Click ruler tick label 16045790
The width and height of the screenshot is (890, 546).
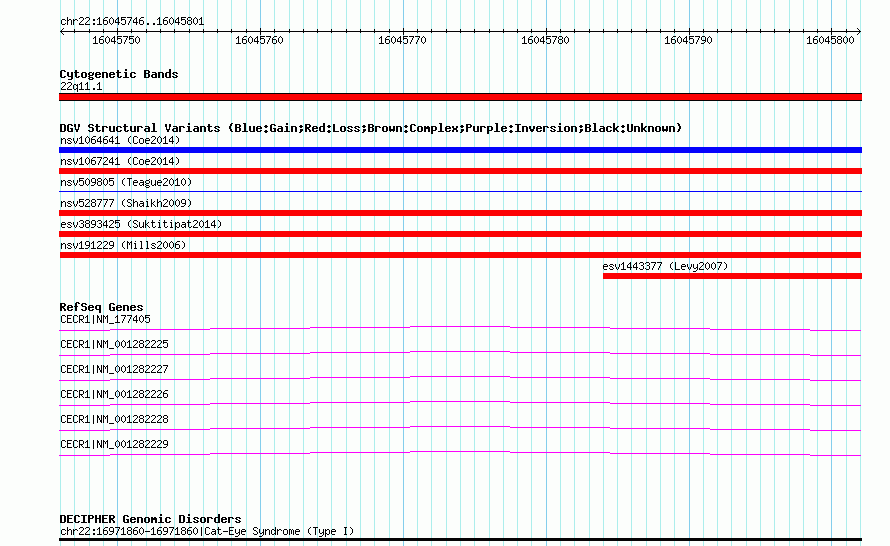point(689,40)
